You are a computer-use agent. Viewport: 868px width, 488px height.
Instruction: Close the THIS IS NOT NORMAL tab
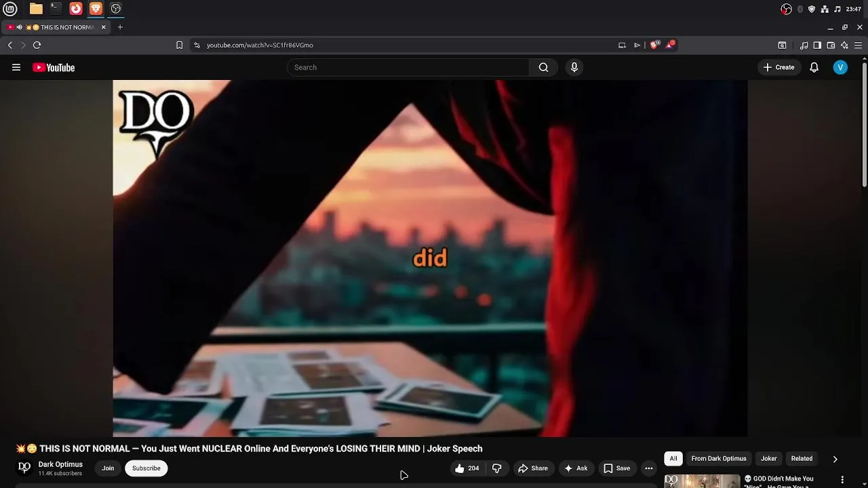104,27
